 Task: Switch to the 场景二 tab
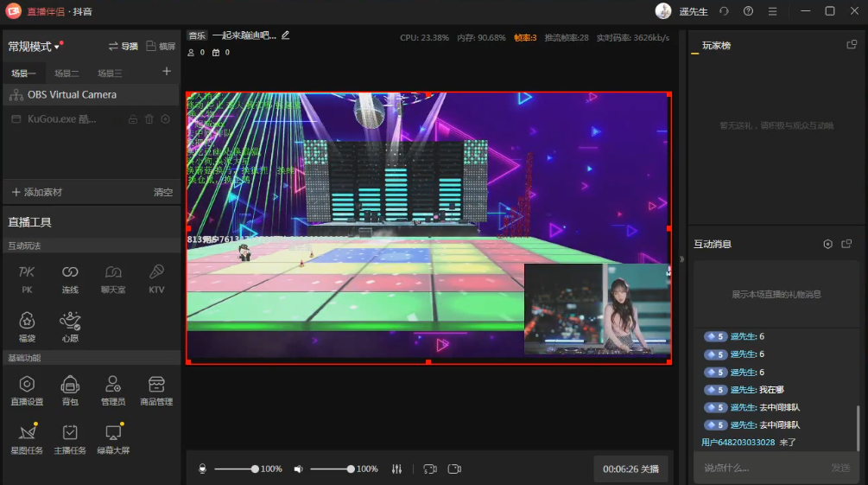point(67,73)
